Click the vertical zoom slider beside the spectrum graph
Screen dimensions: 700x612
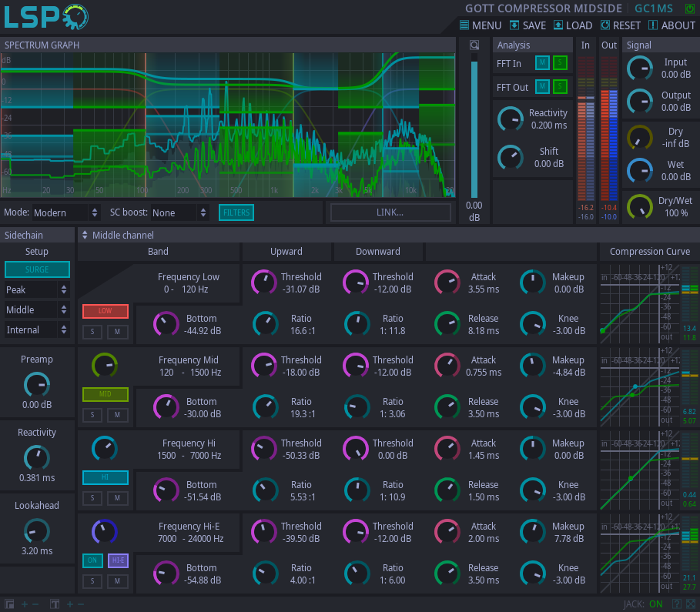474,126
